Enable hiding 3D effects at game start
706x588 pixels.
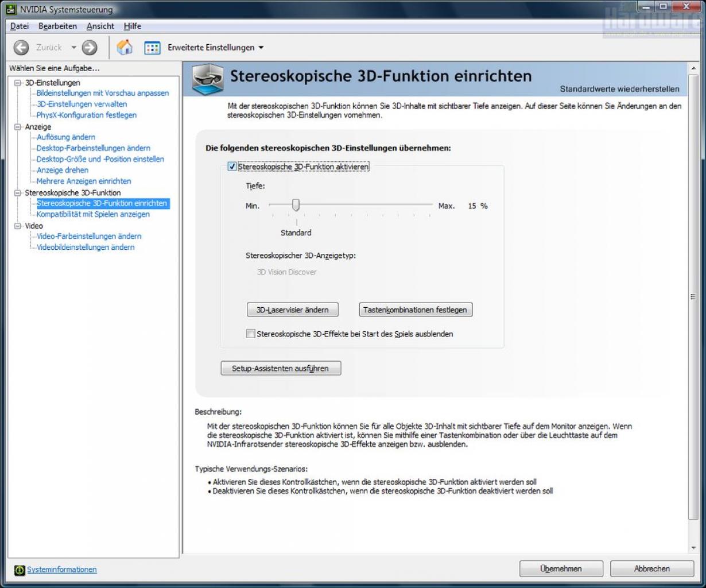250,334
